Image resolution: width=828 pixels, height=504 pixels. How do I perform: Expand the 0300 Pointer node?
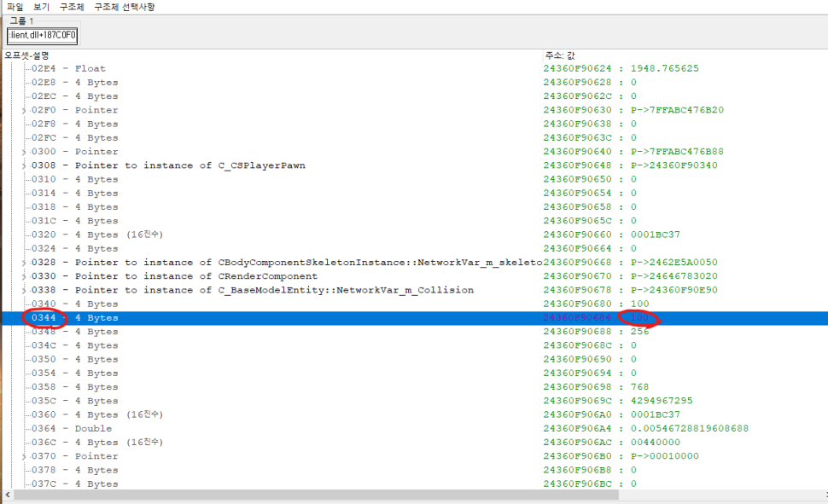[x=24, y=152]
